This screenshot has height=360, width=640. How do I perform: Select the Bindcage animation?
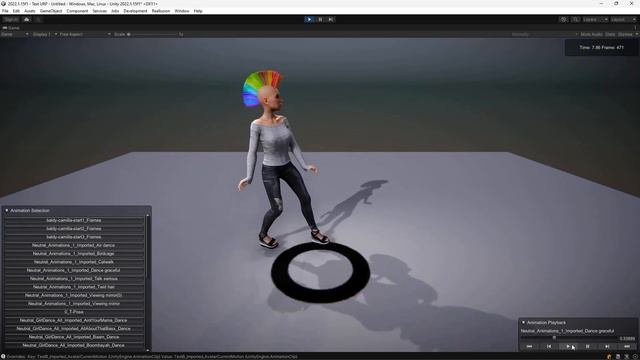tap(74, 253)
